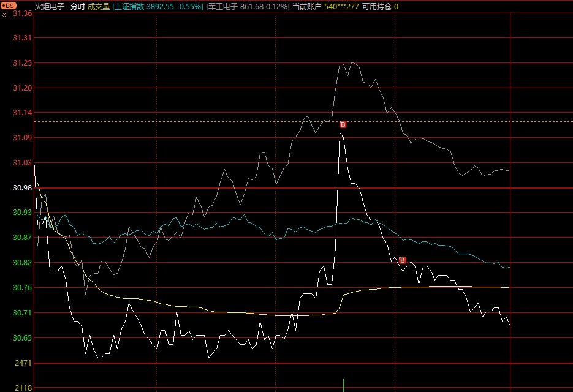Click the 可用持仓 0 position text

380,7
